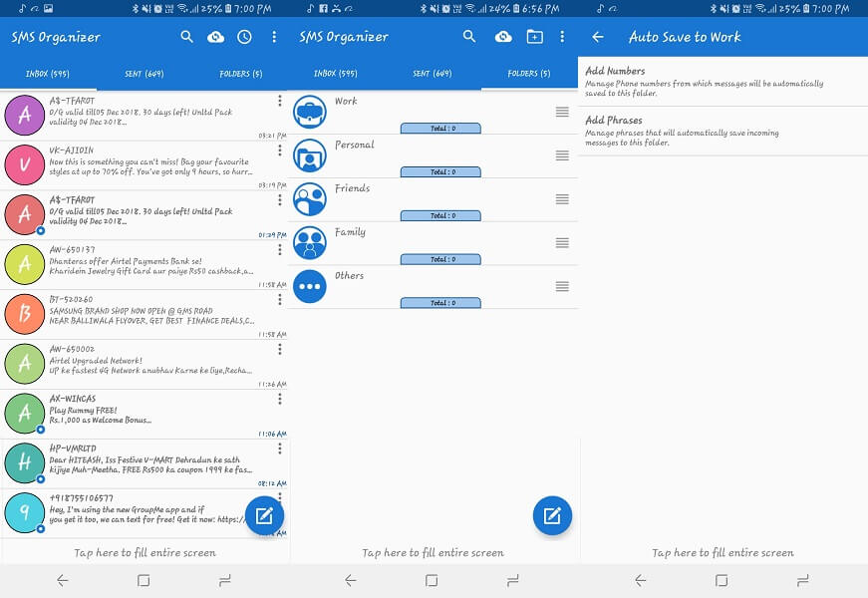Open Add Numbers setting
This screenshot has height=598, width=868.
pos(723,82)
